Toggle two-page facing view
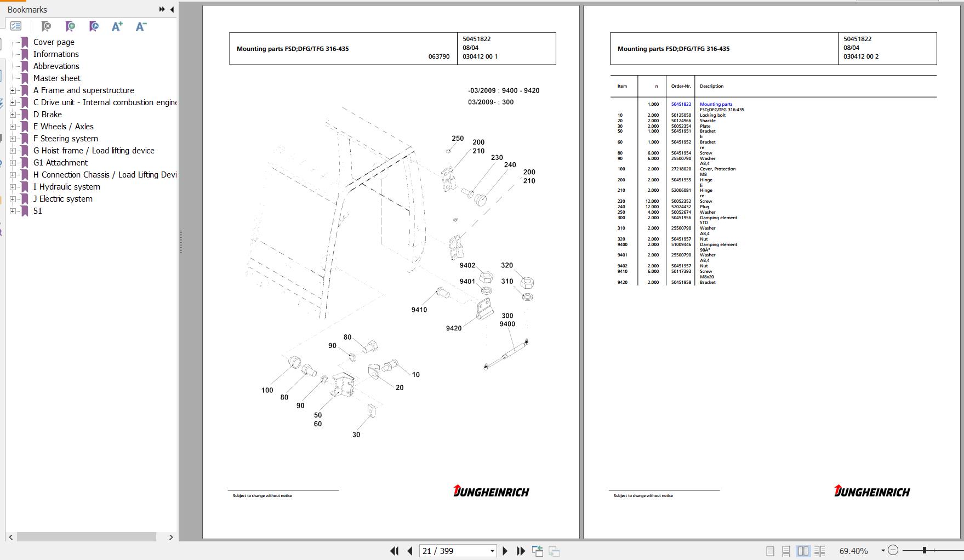Screen dimensions: 964x560 803,551
